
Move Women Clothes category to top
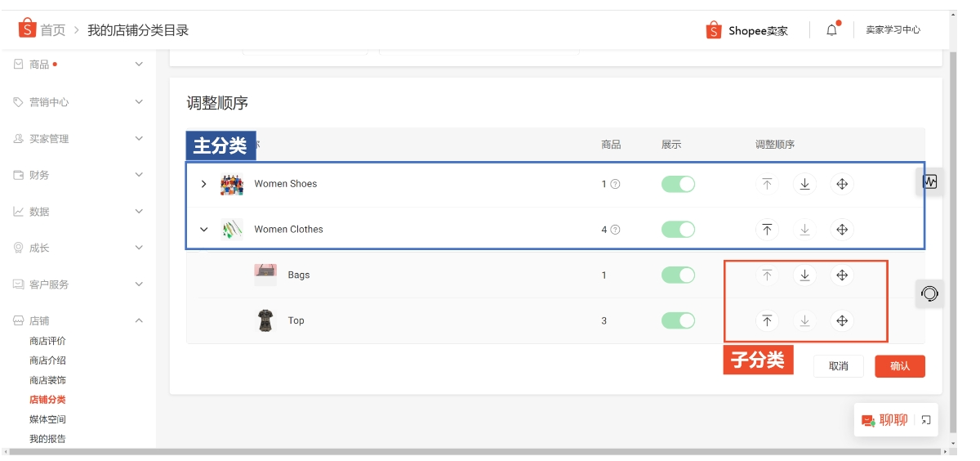pyautogui.click(x=767, y=230)
